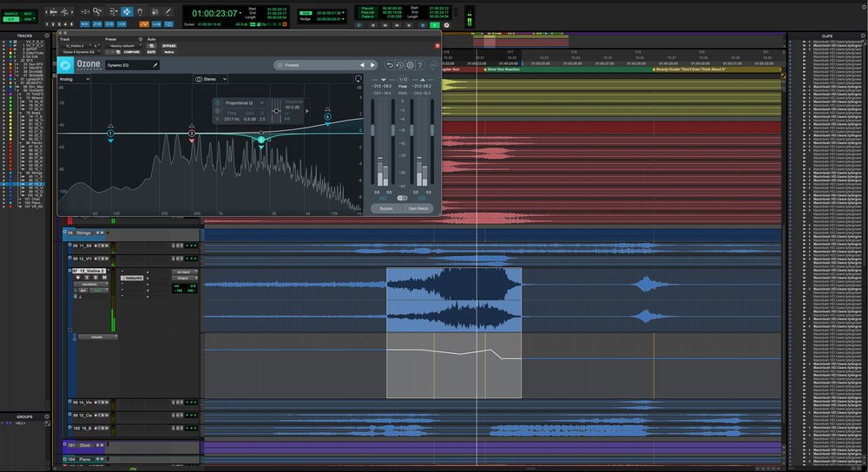The width and height of the screenshot is (868, 472).
Task: Click the transport Fast Forward button
Action: tap(397, 25)
